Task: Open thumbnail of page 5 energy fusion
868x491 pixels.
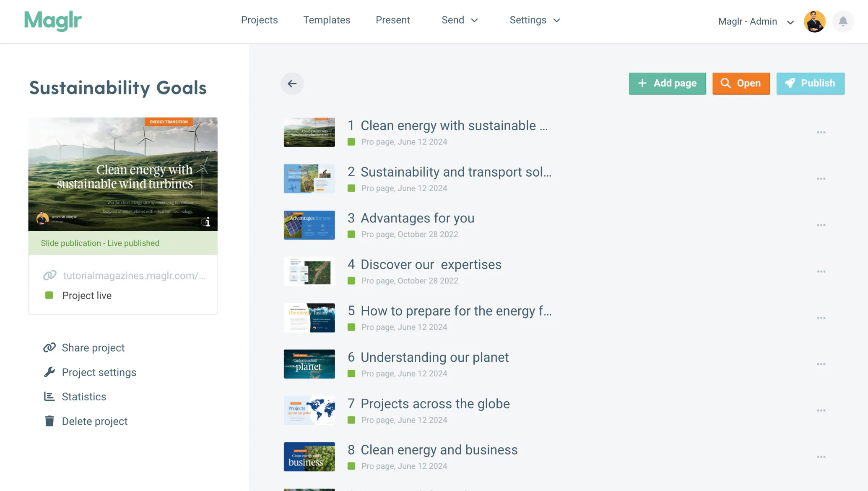Action: (x=309, y=318)
